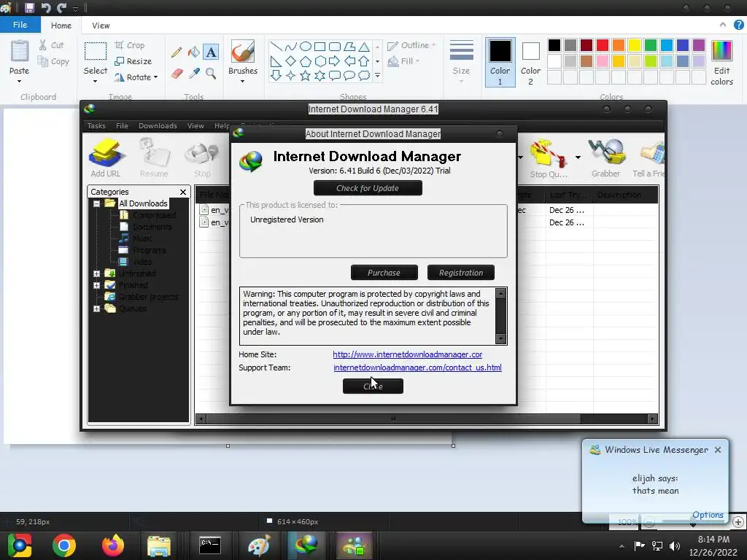
Task: Collapse the All Downloads tree node
Action: click(x=97, y=204)
